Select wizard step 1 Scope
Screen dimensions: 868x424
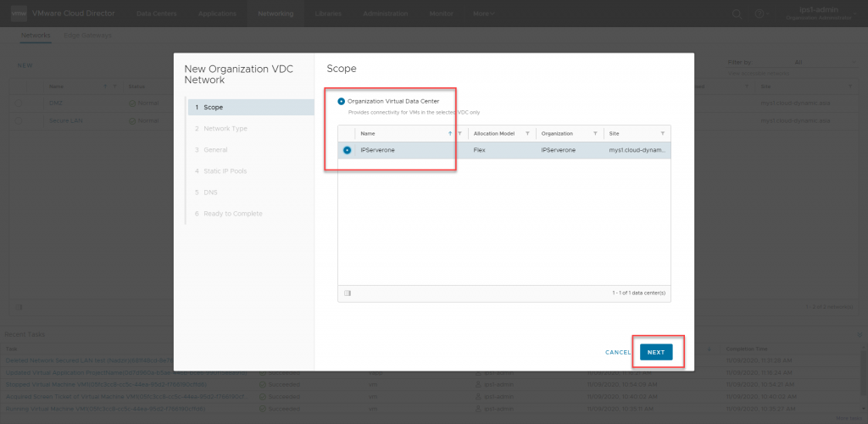251,108
